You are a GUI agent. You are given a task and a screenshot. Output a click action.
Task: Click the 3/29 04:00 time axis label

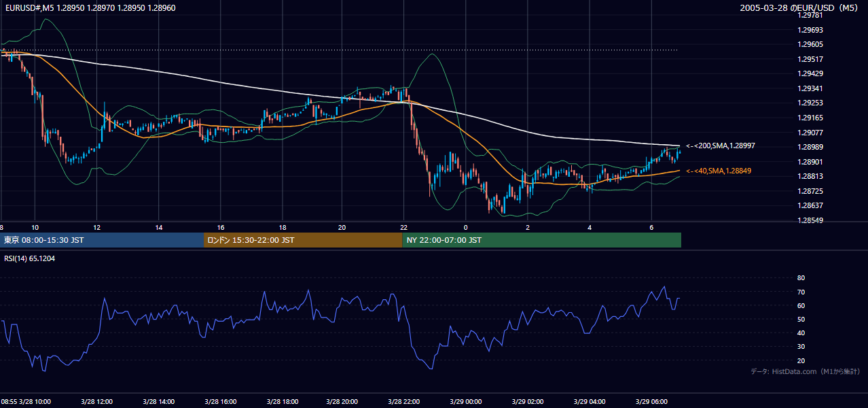[590, 401]
